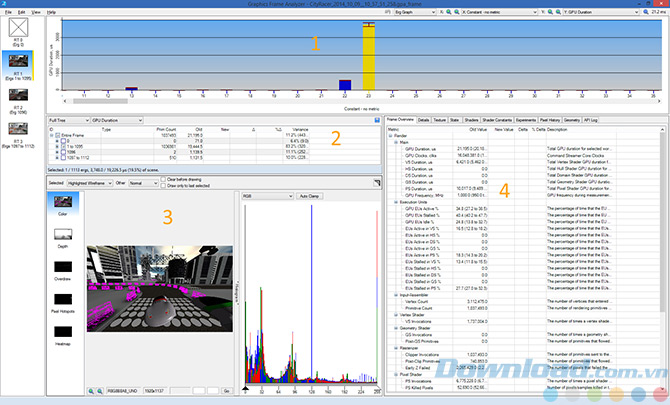Viewport: 670px width, 405px height.
Task: Click the expand icon on the render target panel
Action: [377, 182]
